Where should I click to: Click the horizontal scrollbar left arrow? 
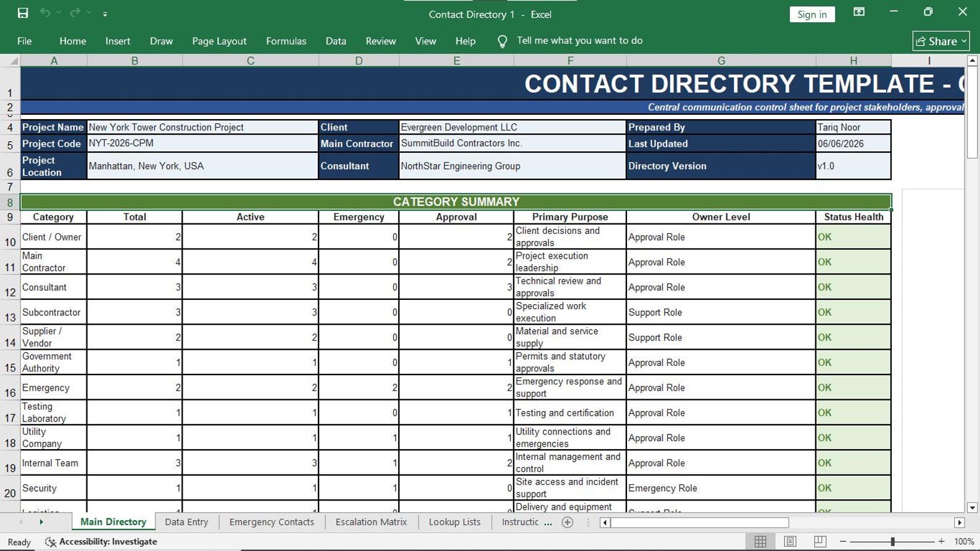[605, 523]
